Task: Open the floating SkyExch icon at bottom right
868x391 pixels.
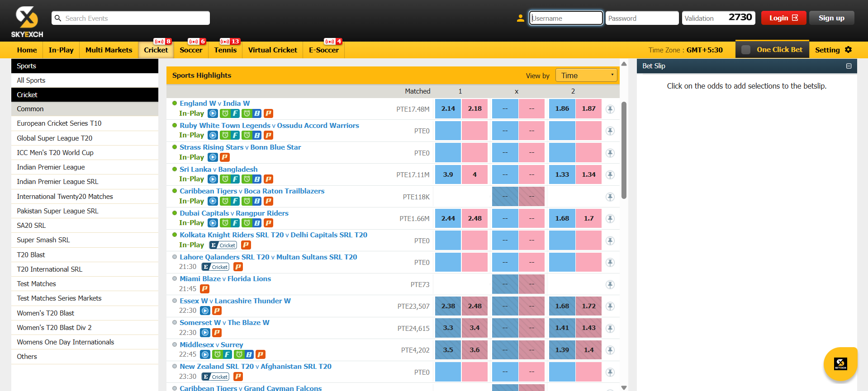Action: pos(840,364)
